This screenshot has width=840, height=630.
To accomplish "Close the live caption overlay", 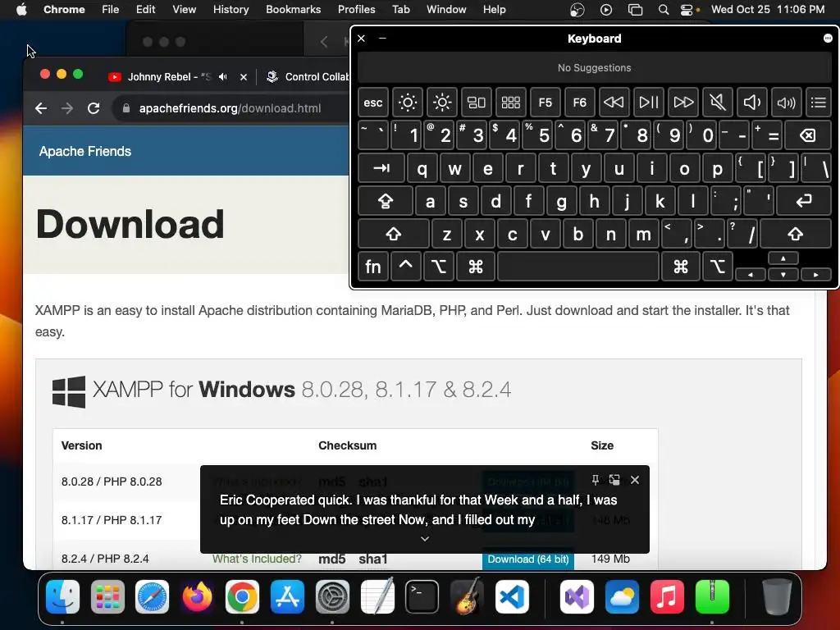I will pyautogui.click(x=635, y=479).
